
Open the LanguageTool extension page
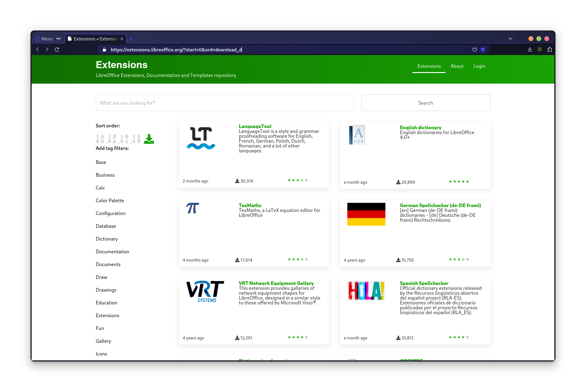tap(254, 126)
